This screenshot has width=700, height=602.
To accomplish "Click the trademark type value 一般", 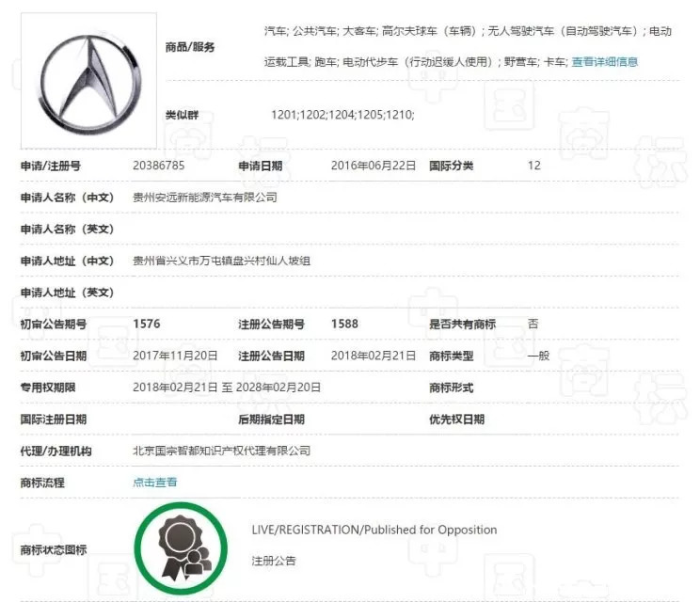I will coord(538,356).
